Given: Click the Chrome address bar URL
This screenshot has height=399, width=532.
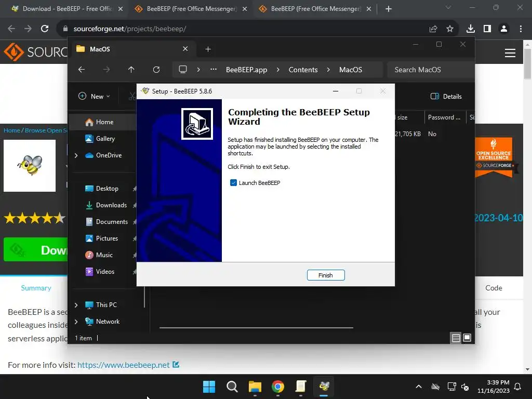Looking at the screenshot, I should (129, 29).
